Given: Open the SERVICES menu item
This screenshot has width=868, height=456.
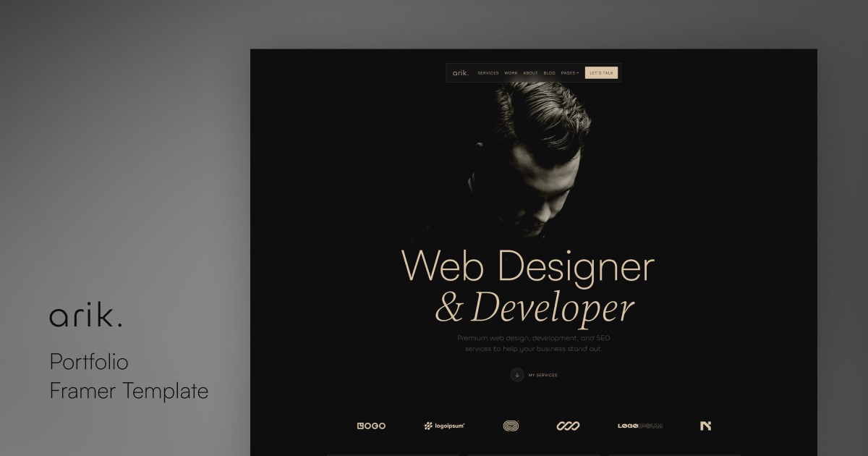Looking at the screenshot, I should point(488,72).
